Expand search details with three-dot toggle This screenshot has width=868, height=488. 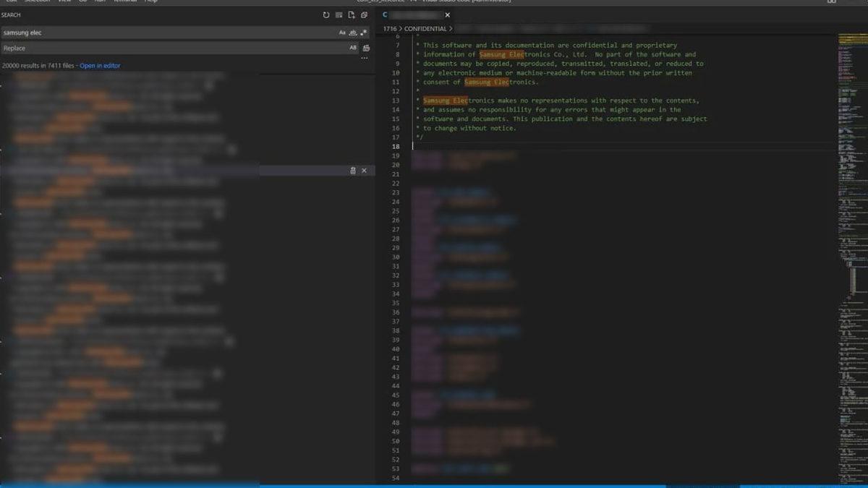tap(365, 59)
